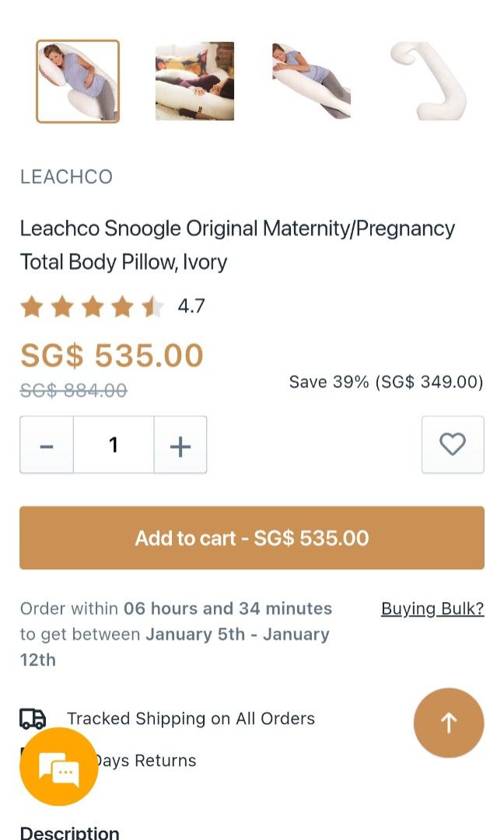Click the quantity input field
504x840 pixels.
tap(114, 445)
